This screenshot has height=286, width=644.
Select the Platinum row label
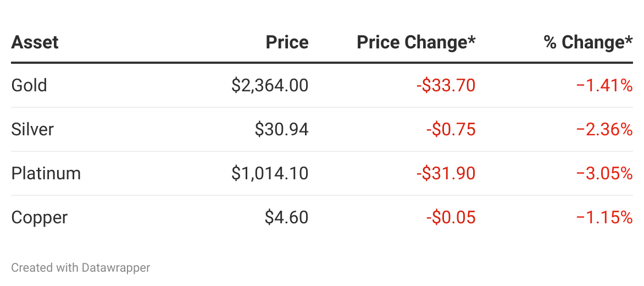point(46,173)
